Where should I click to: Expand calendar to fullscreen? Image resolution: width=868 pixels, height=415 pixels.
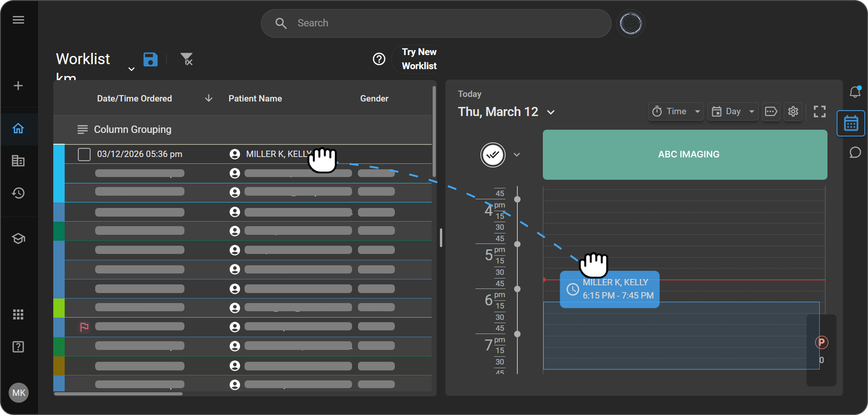click(x=819, y=111)
